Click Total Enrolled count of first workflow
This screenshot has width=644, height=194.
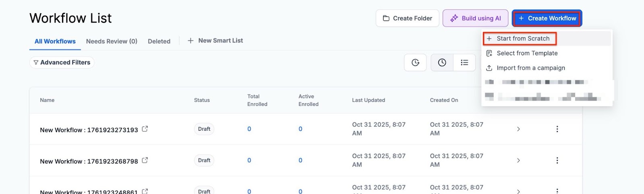pos(249,129)
